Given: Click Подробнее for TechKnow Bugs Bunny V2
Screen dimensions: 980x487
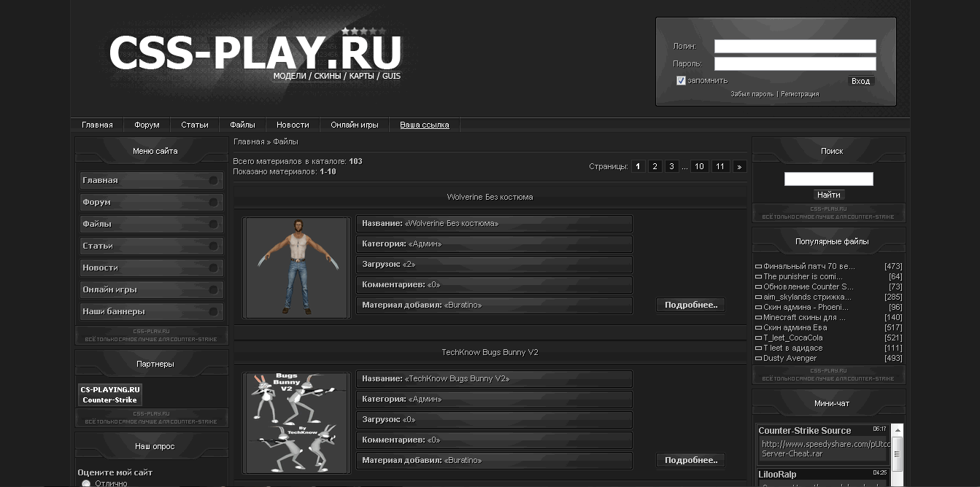Looking at the screenshot, I should (691, 460).
